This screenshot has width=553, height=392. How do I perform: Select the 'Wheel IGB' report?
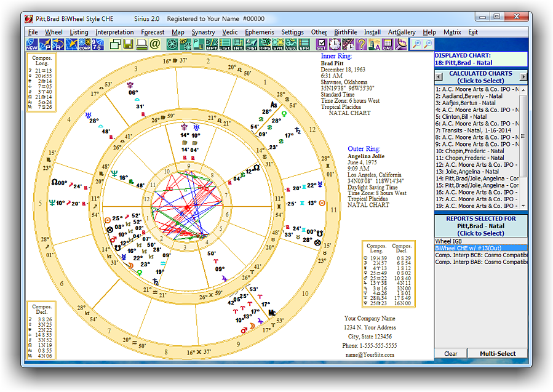click(481, 241)
